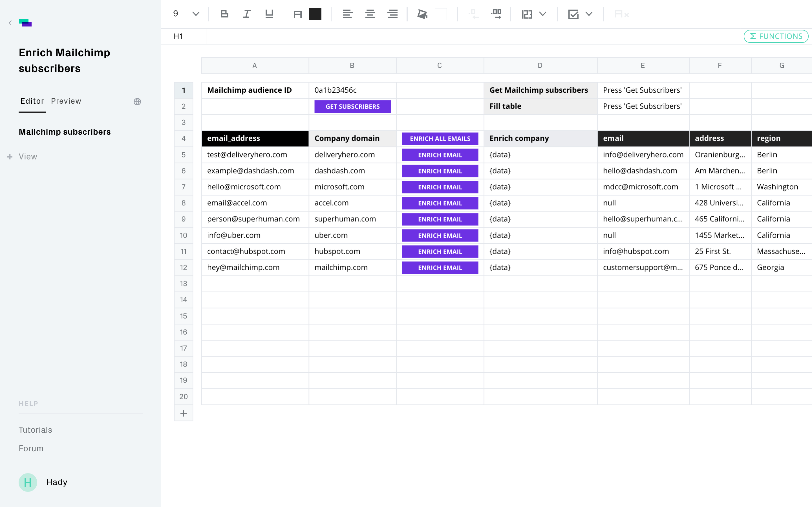Image resolution: width=812 pixels, height=507 pixels.
Task: Open the black text color swatch
Action: tap(315, 14)
